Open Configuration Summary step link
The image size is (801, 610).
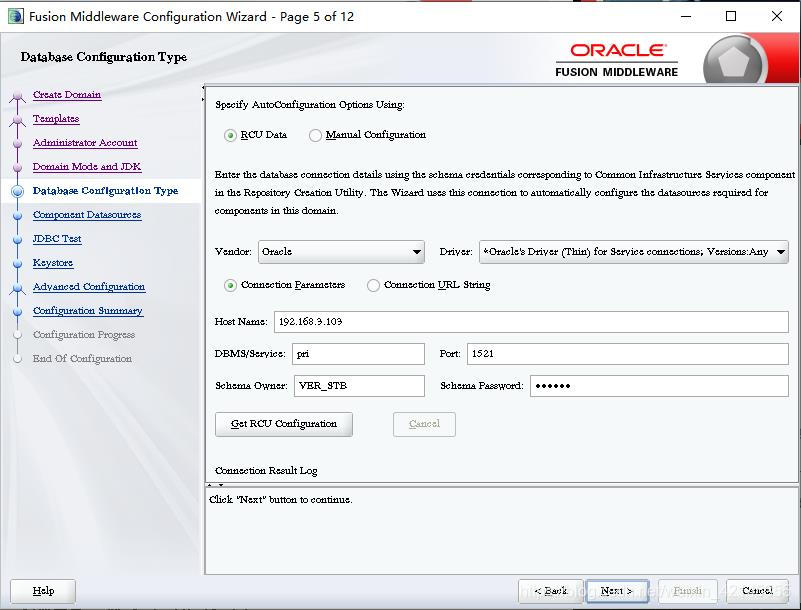(x=88, y=311)
